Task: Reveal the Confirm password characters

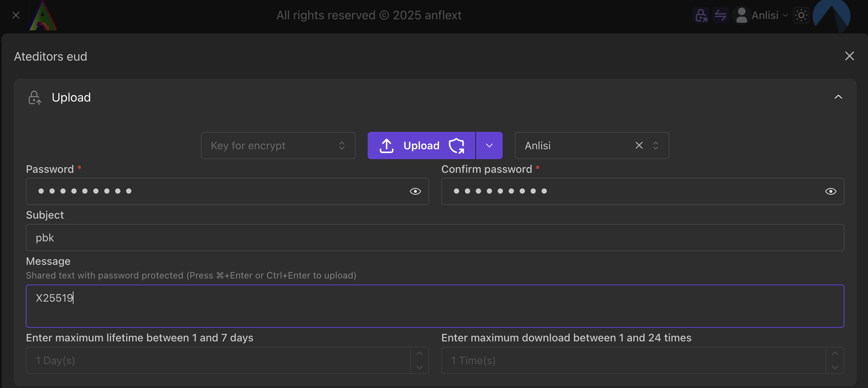Action: [x=830, y=191]
